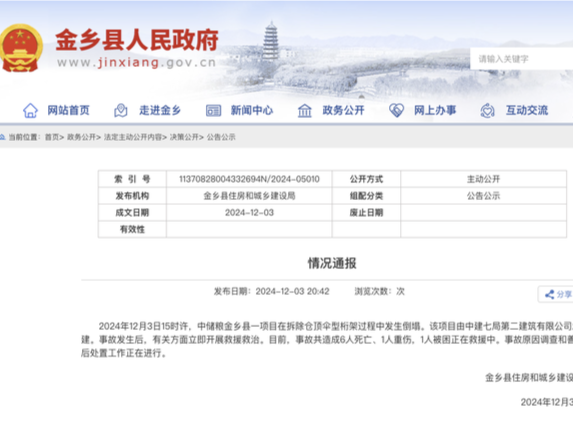Click the interaction icon beside 互动交流
Image resolution: width=573 pixels, height=431 pixels.
point(487,110)
